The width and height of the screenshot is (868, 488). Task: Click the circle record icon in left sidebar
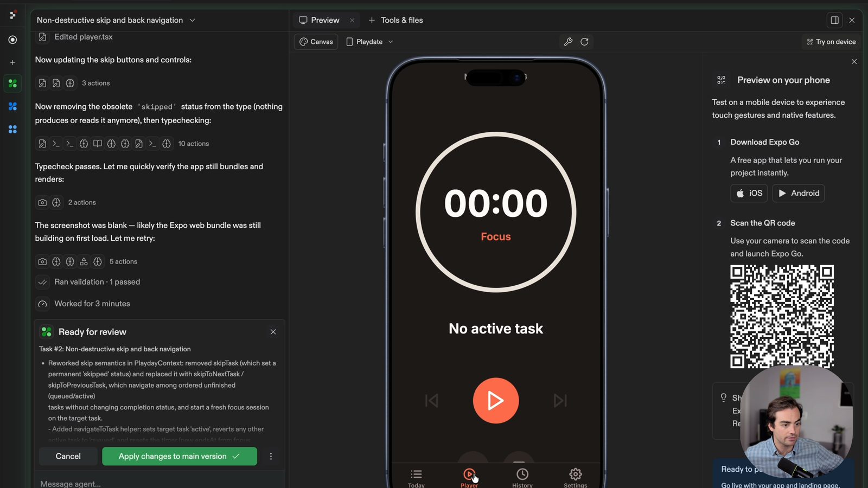point(12,40)
